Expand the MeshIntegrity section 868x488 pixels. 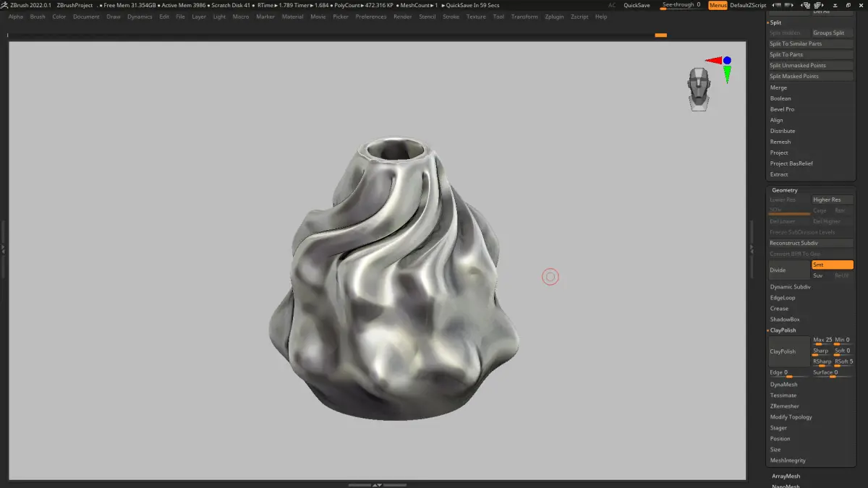[788, 461]
